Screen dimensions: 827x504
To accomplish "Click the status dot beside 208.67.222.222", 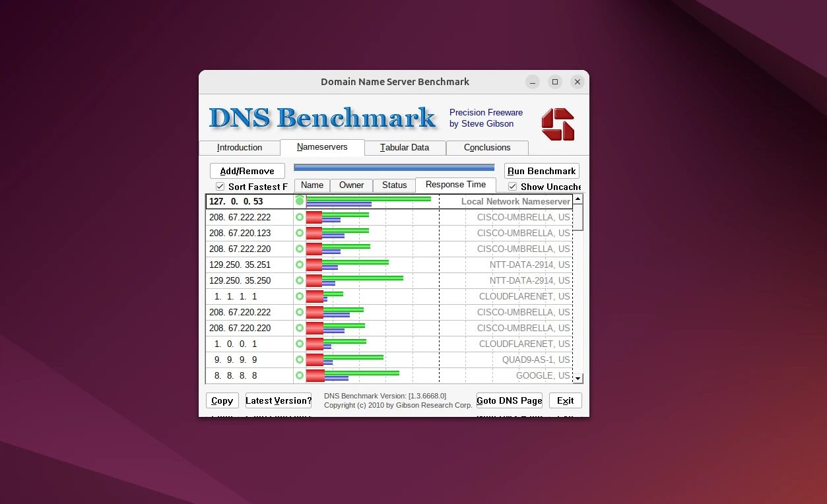I will coord(300,217).
